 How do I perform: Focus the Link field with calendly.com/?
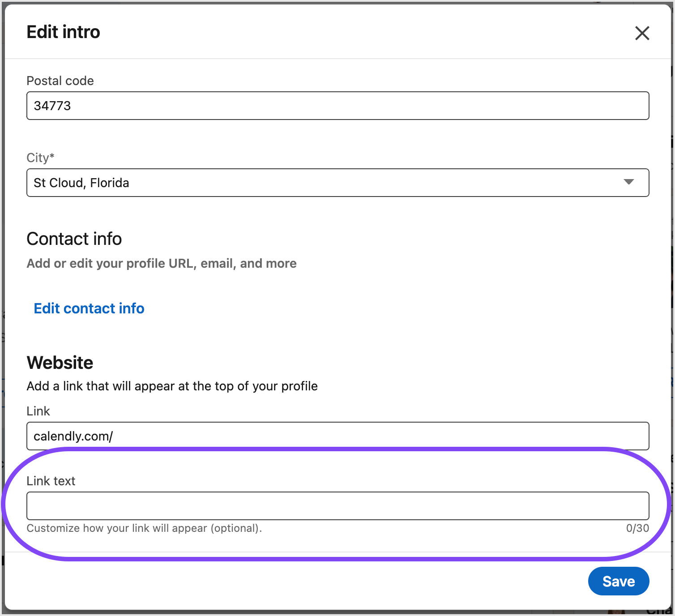tap(337, 436)
